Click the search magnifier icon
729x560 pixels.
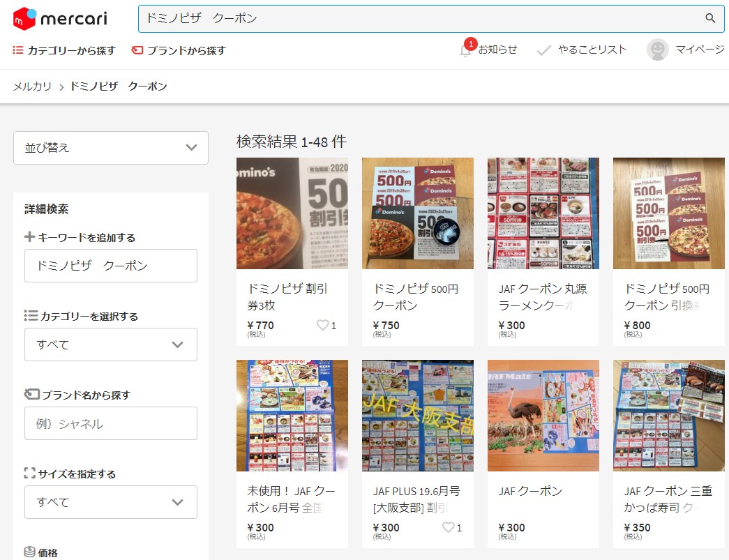coord(710,18)
